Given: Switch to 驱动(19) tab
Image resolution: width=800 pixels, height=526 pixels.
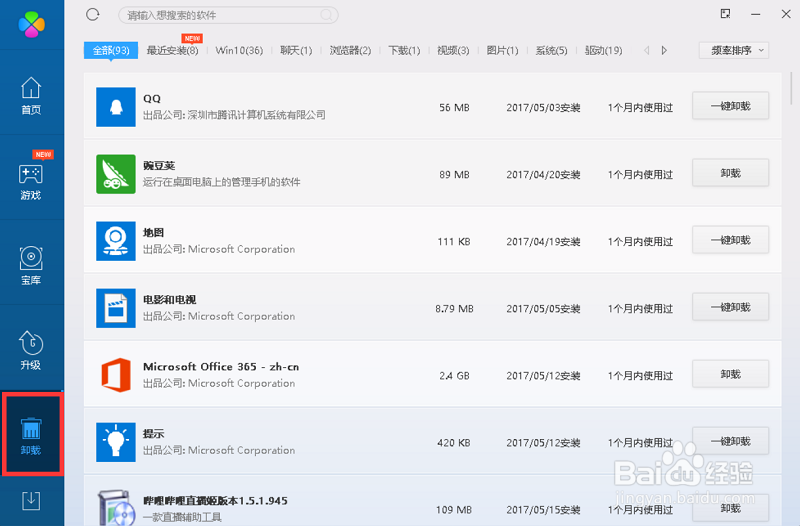Looking at the screenshot, I should 603,50.
